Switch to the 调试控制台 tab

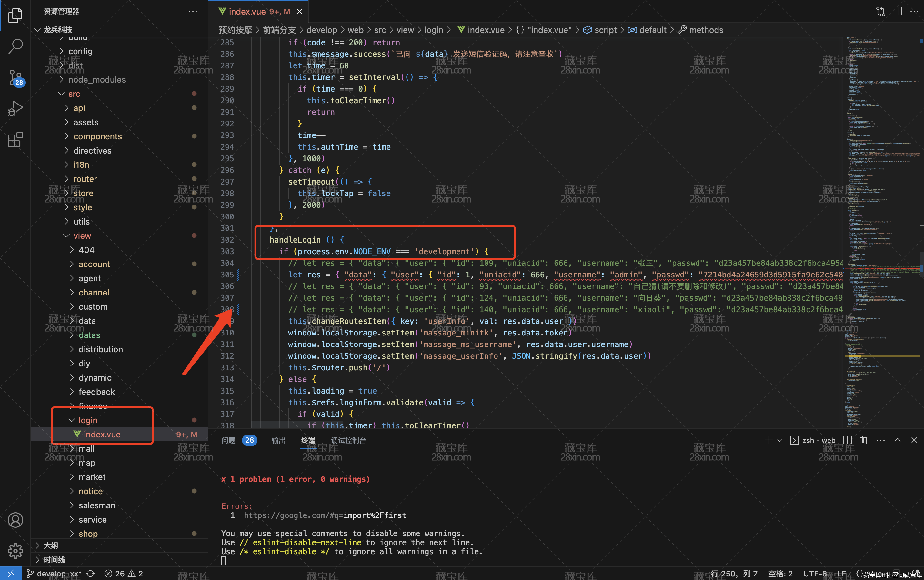pyautogui.click(x=348, y=440)
